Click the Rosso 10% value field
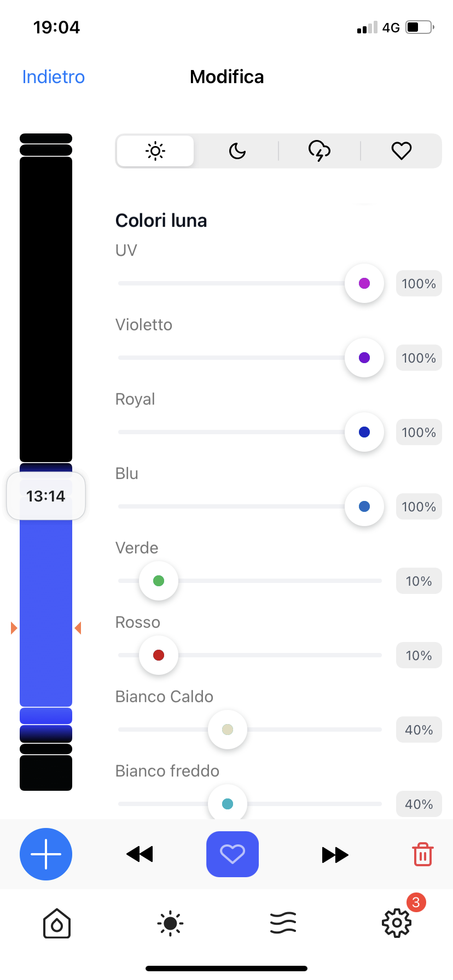453x980 pixels. 419,655
